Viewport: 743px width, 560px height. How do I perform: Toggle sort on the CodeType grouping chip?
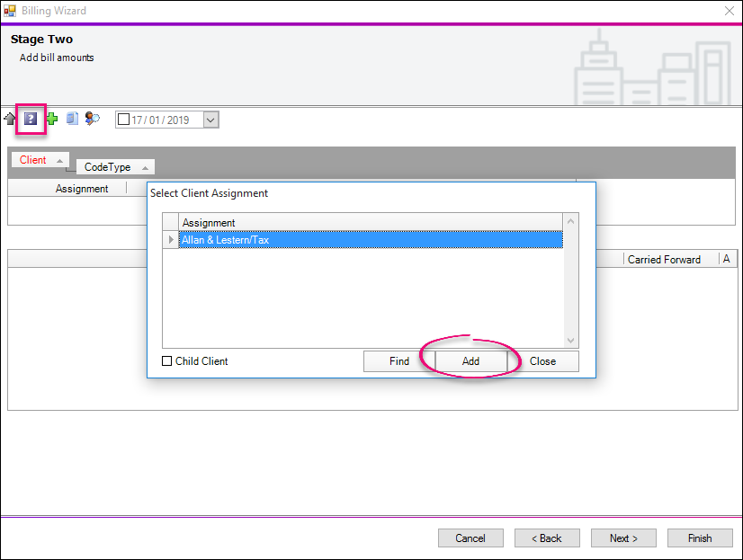(114, 167)
